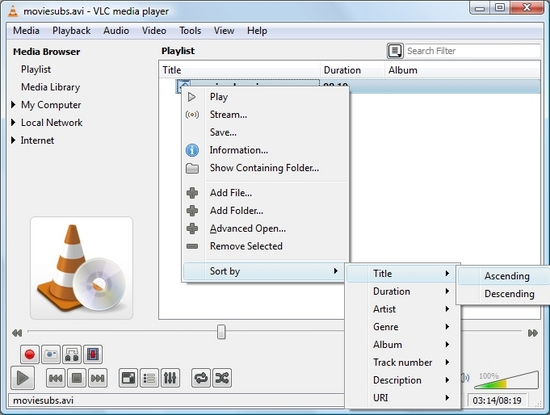Click the blue Information icon

click(x=192, y=150)
